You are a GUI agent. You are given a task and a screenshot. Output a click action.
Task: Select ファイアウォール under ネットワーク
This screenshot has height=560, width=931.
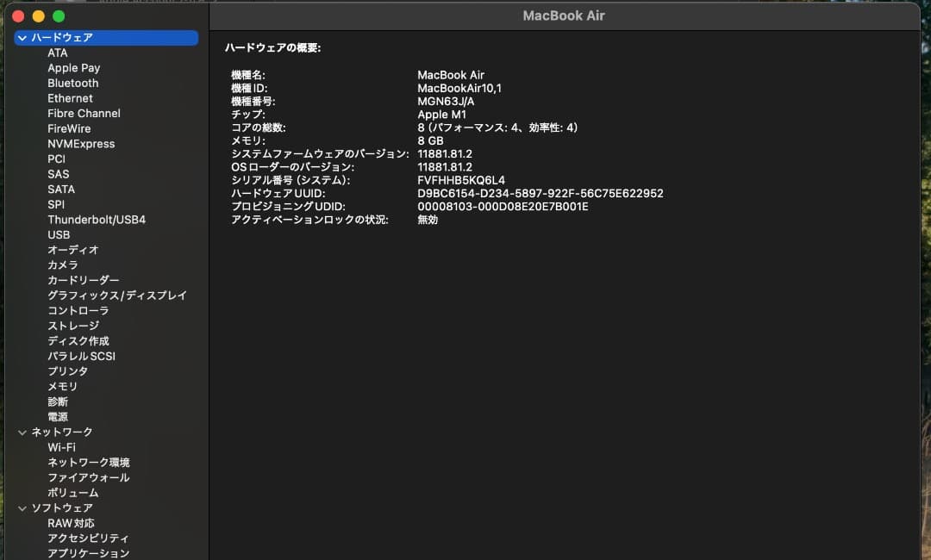(x=85, y=477)
